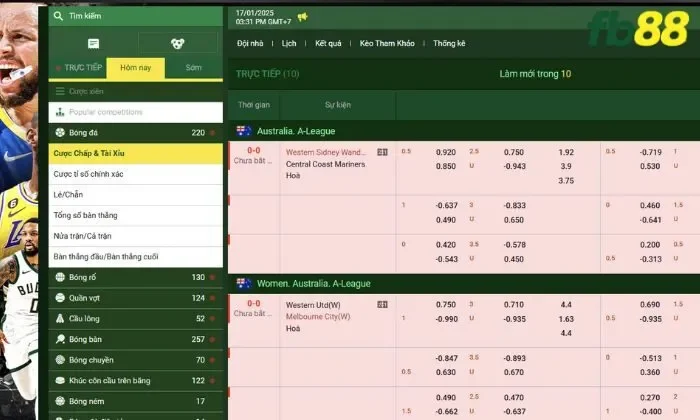This screenshot has height=420, width=700.
Task: Open stats icon for Western Utd(W) match
Action: 382,304
